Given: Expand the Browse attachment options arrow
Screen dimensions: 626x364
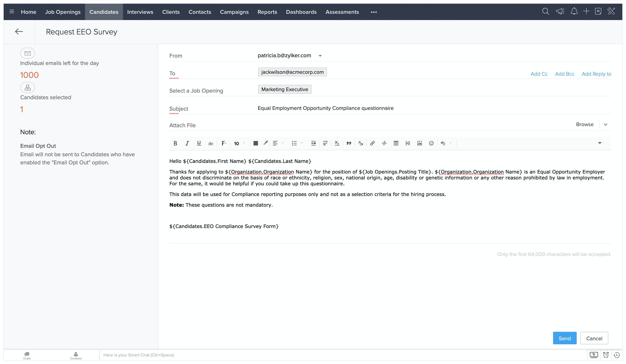Looking at the screenshot, I should pos(605,125).
